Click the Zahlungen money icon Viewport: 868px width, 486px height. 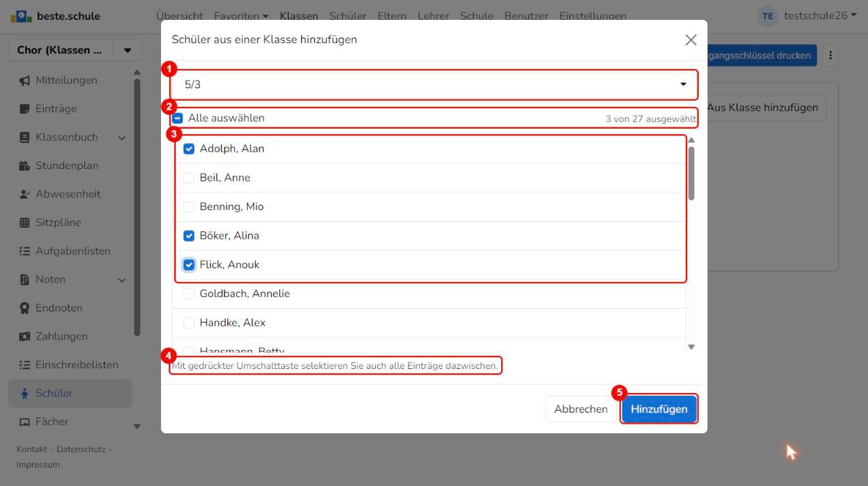pyautogui.click(x=25, y=337)
